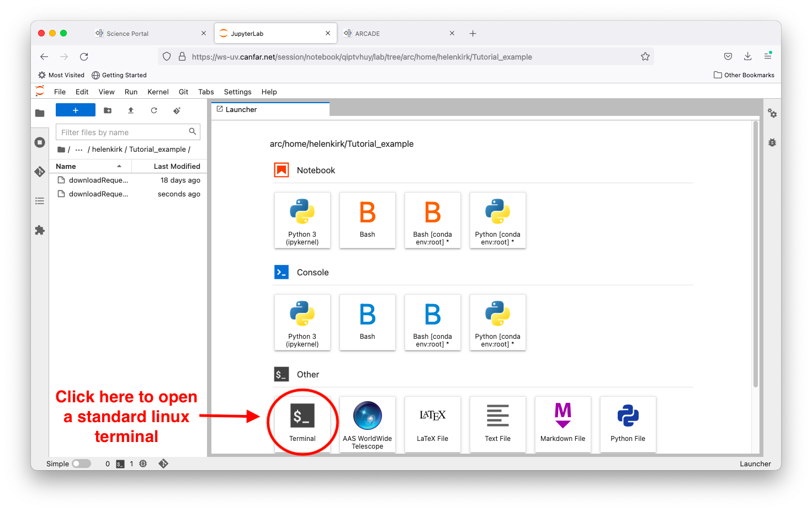Open the View menu

click(x=107, y=92)
